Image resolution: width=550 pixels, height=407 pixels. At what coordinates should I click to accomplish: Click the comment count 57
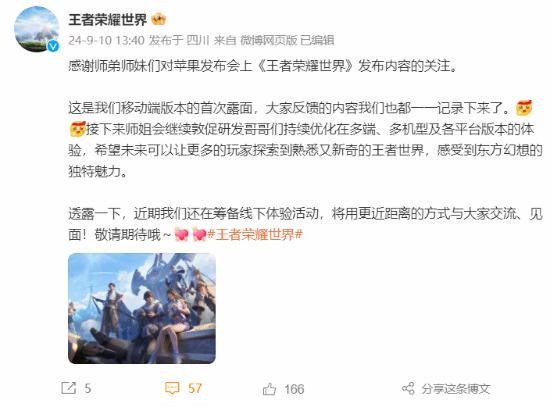tap(195, 388)
